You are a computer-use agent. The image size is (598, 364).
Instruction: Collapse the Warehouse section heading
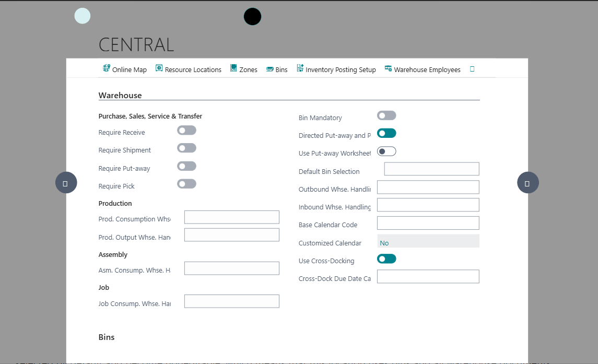click(120, 96)
